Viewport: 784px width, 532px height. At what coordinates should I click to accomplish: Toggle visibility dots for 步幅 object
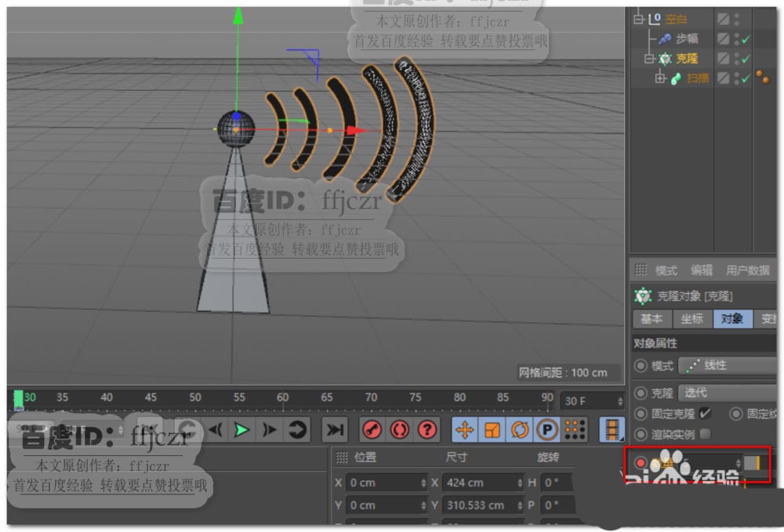pyautogui.click(x=737, y=38)
